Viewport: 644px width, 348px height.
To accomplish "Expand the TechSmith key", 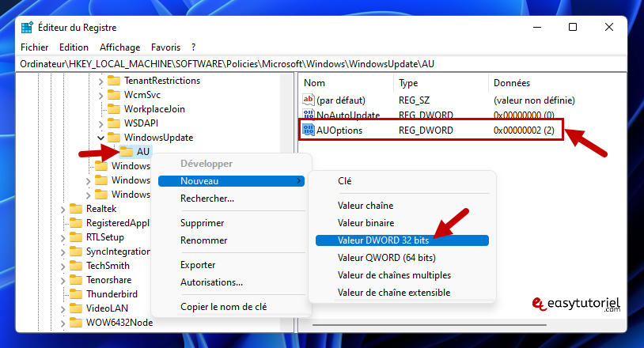I will (x=63, y=267).
